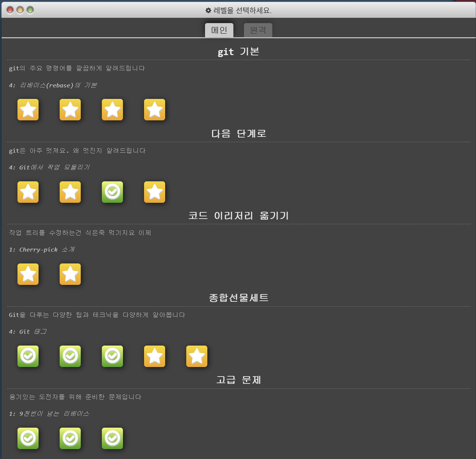This screenshot has width=476, height=459.
Task: Open second completed level in 고급 문제
Action: (70, 438)
